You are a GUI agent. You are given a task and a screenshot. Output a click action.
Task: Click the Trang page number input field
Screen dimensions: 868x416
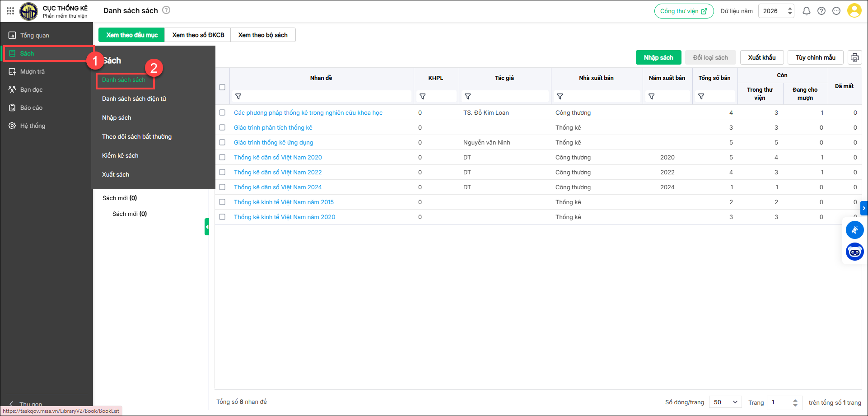tap(779, 402)
